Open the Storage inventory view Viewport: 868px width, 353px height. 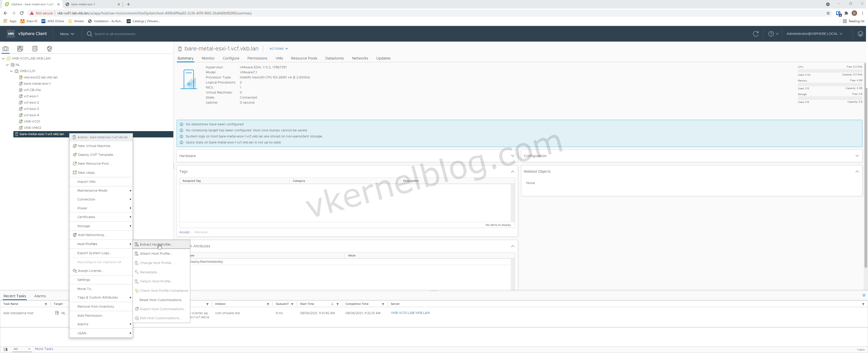[35, 48]
